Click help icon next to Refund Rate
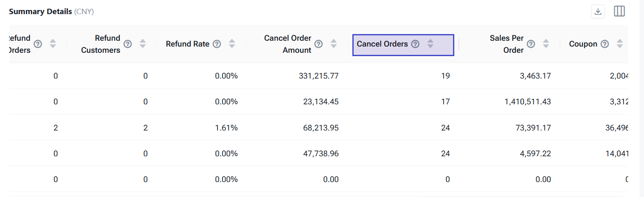The height and width of the screenshot is (197, 644). tap(217, 44)
